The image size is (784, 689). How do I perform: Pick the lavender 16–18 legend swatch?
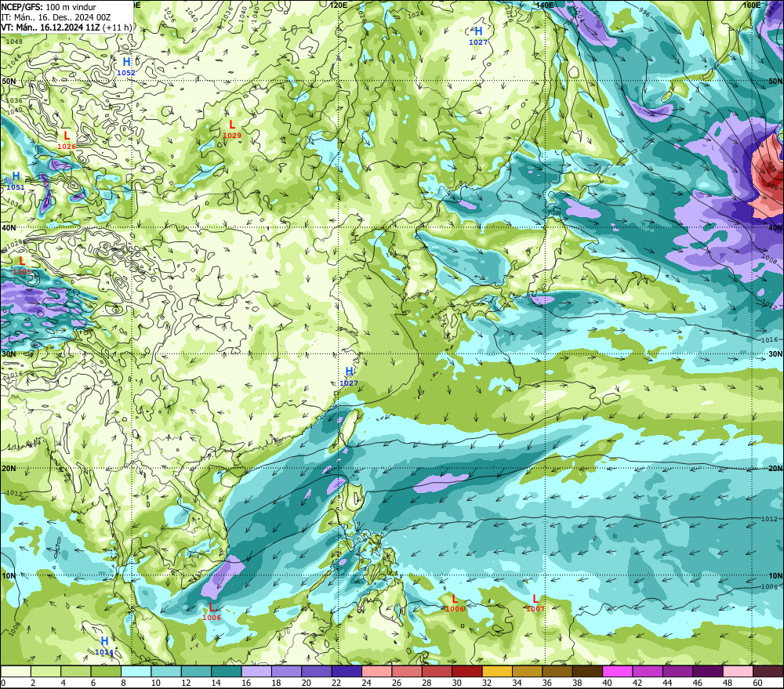point(256,671)
